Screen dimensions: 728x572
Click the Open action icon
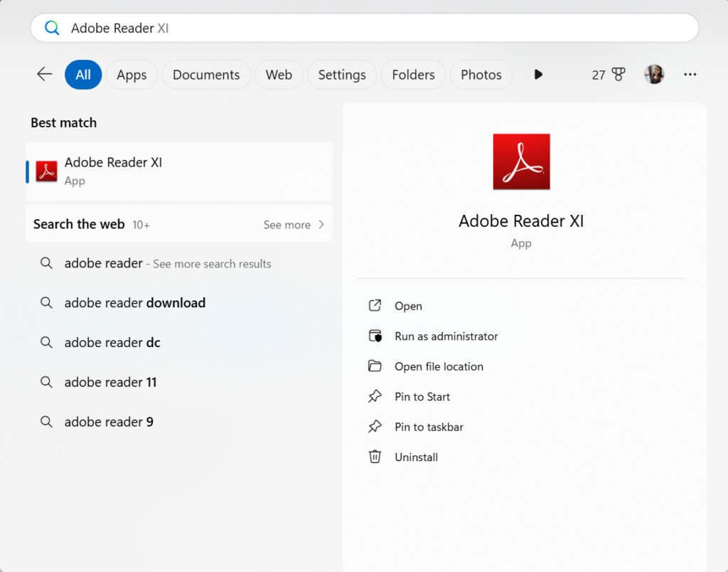click(375, 305)
